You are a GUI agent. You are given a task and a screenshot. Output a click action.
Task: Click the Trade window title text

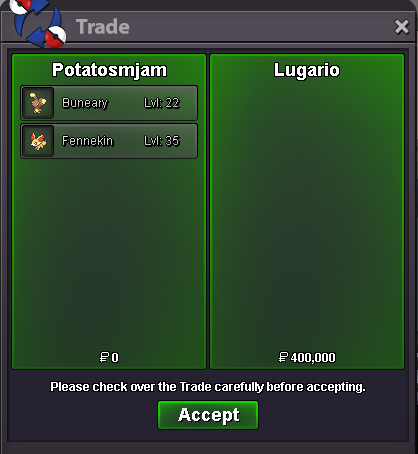(103, 27)
